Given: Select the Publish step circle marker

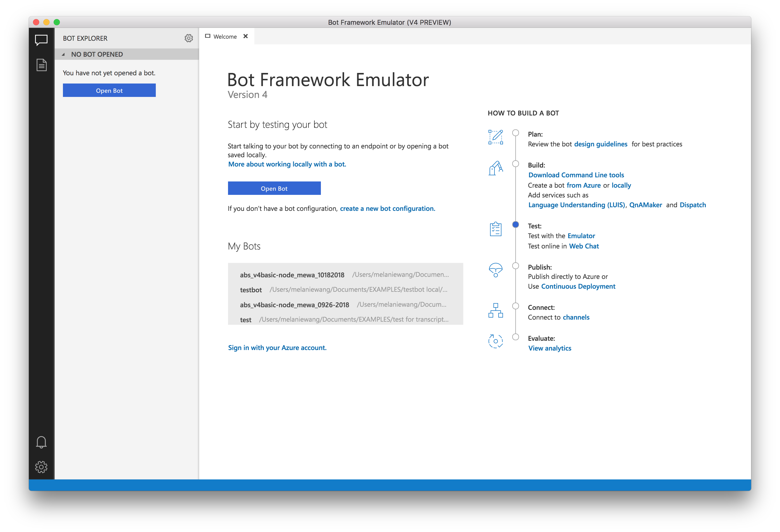Looking at the screenshot, I should [x=516, y=266].
